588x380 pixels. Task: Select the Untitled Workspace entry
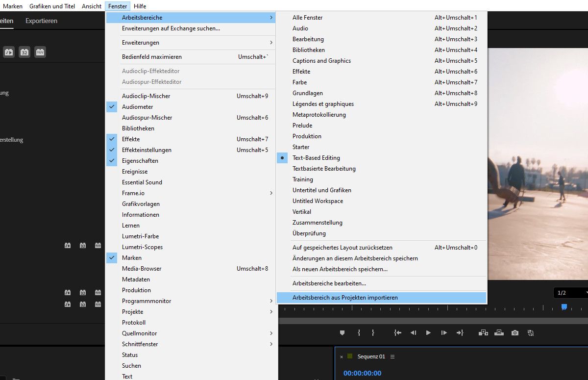tap(381, 201)
